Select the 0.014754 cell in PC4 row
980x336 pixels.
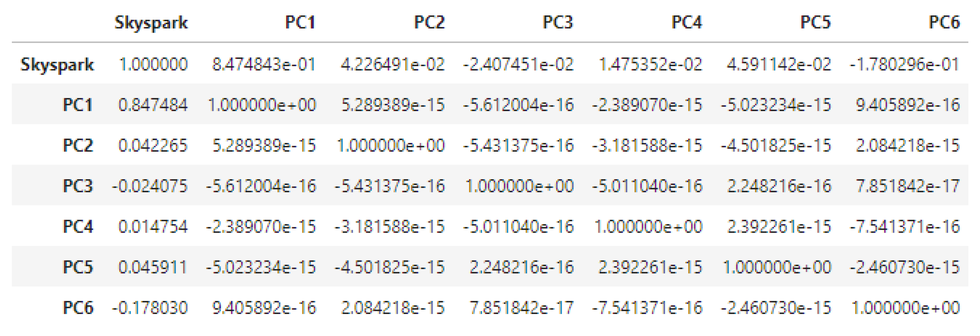(153, 226)
